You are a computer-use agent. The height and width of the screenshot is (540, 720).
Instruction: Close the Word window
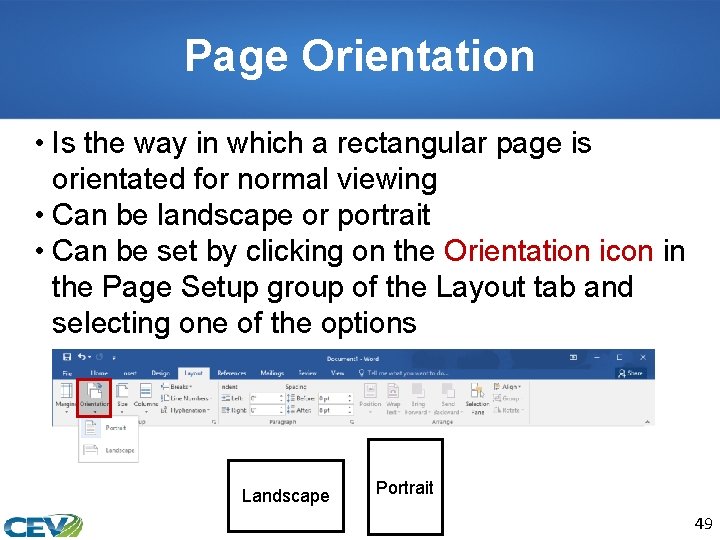point(643,357)
